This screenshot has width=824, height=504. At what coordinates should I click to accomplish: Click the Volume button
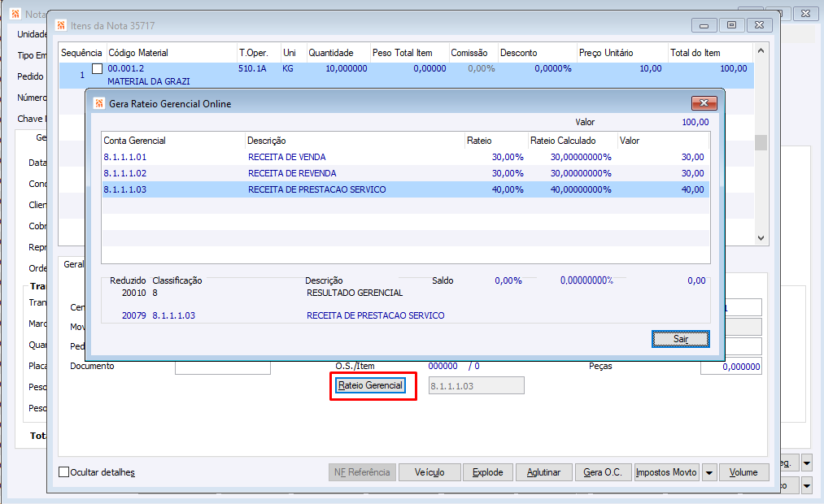point(743,472)
